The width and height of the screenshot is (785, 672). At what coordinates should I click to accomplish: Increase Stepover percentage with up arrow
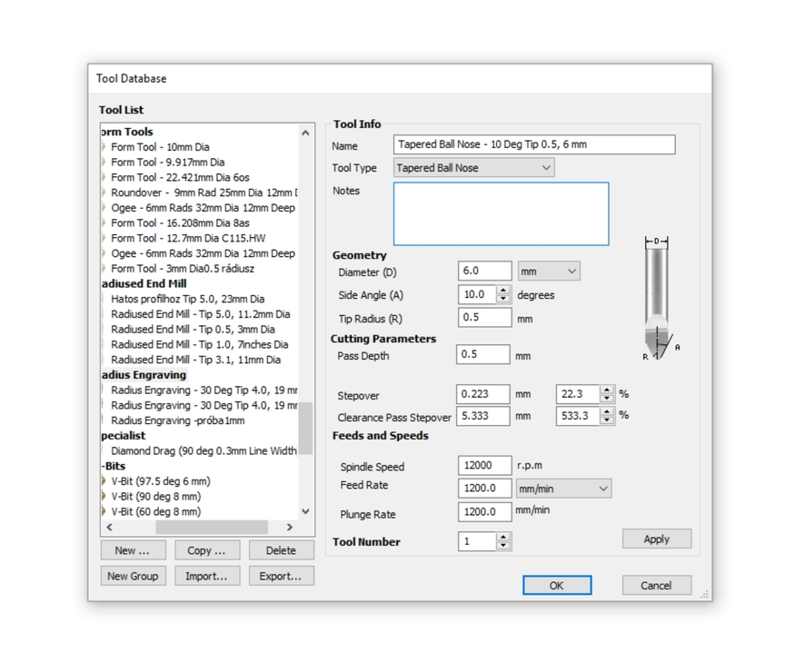pyautogui.click(x=605, y=390)
